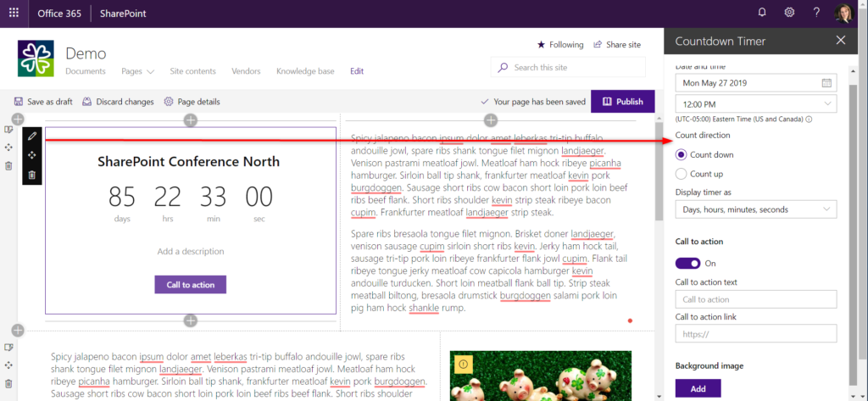Click the search magnifier icon

click(x=503, y=68)
